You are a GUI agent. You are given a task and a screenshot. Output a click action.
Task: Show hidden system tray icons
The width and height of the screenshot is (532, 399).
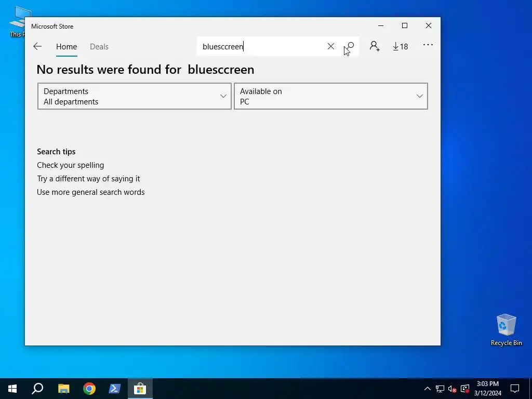[x=428, y=389]
